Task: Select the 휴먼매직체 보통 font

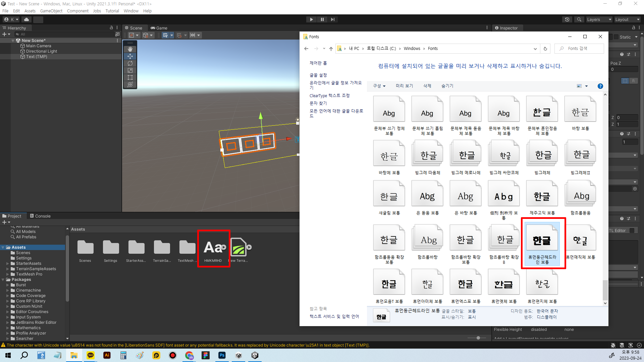Action: click(580, 242)
